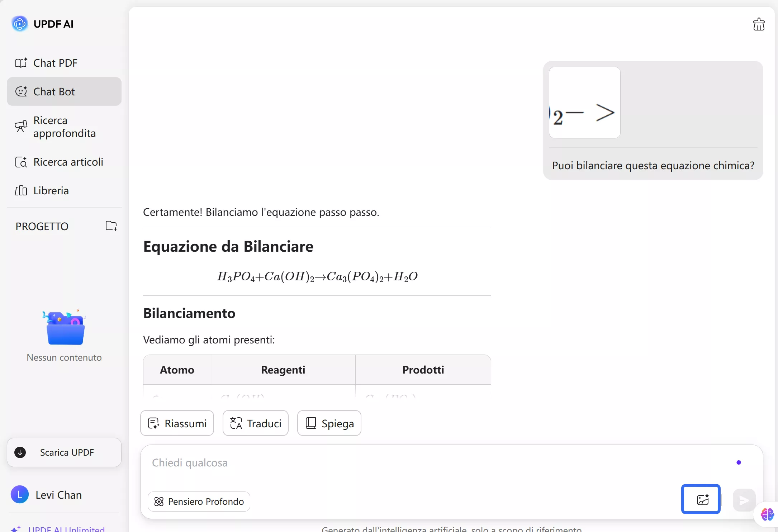Open Ricerca approfondita deep research
This screenshot has width=778, height=532.
(64, 127)
